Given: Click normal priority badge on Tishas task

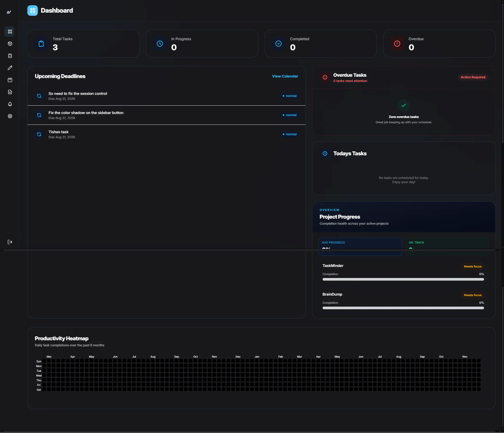Looking at the screenshot, I should click(x=290, y=134).
